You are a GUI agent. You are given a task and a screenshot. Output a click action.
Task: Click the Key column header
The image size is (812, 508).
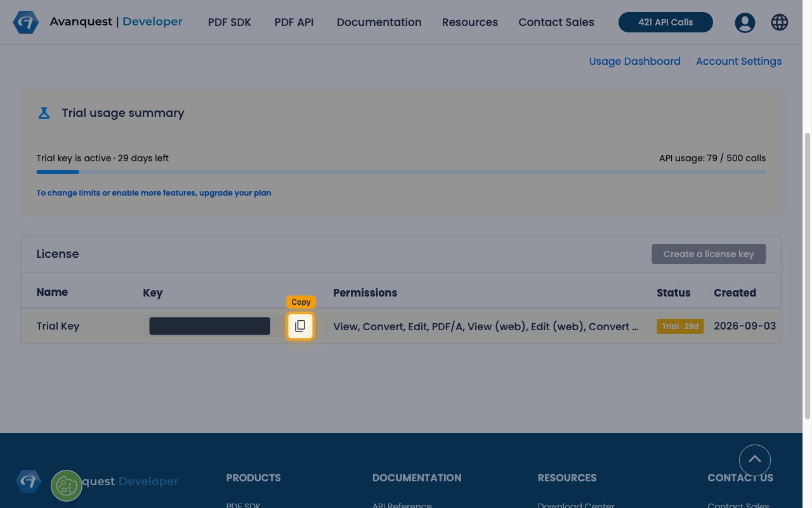153,293
